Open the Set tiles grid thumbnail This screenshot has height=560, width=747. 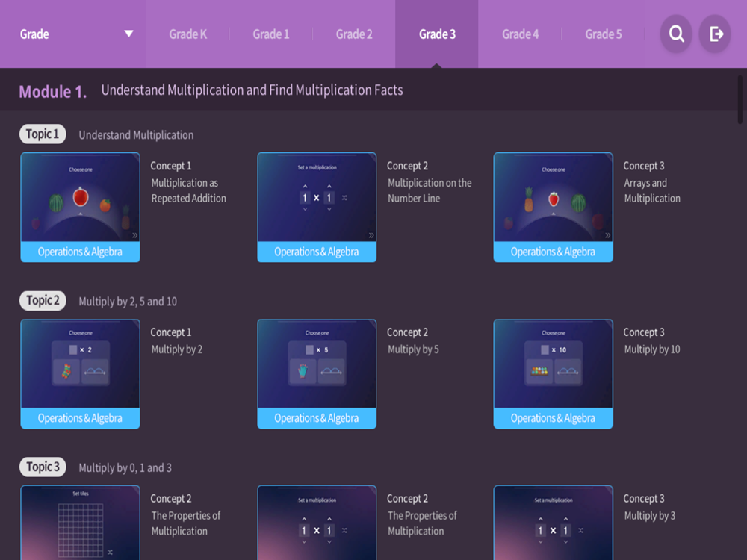pos(80,523)
